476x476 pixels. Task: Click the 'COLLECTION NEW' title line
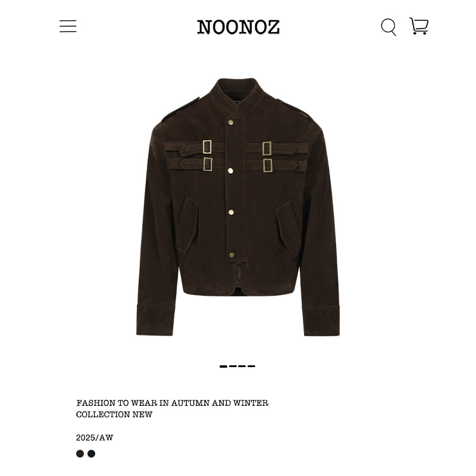(114, 414)
